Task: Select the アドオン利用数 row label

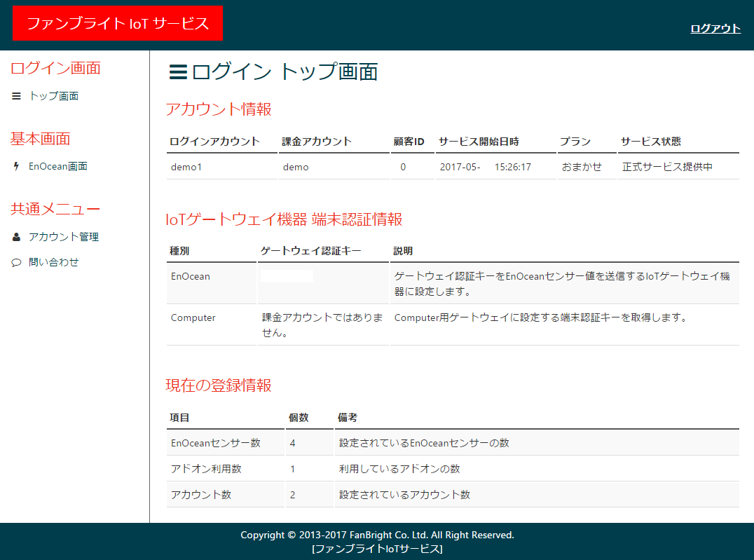Action: point(206,469)
